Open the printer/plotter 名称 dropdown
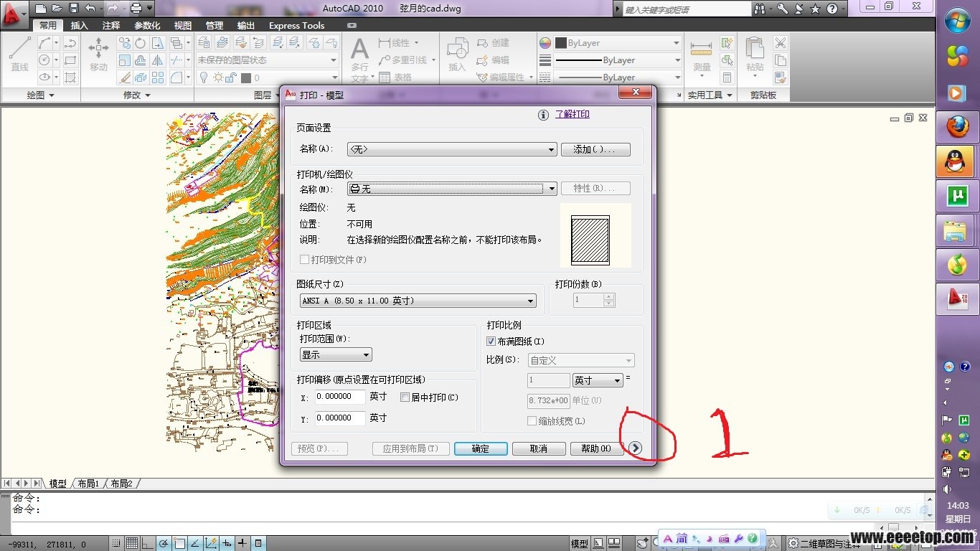The height and width of the screenshot is (551, 980). (x=452, y=189)
